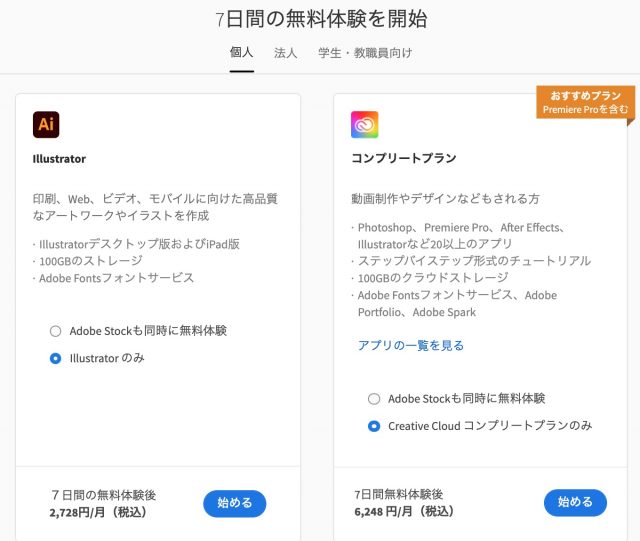The height and width of the screenshot is (541, 640).
Task: Switch to the 個人 tab
Action: tap(241, 52)
